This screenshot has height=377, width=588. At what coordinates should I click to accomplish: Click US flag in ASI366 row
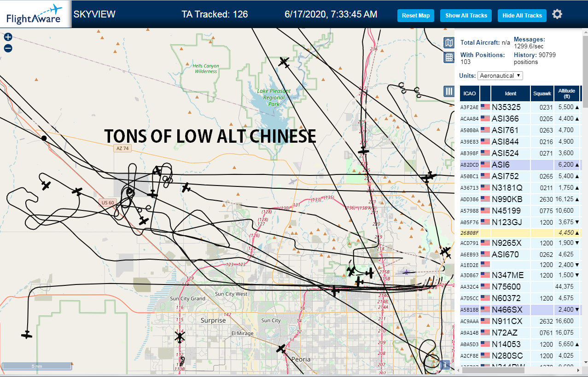point(485,118)
